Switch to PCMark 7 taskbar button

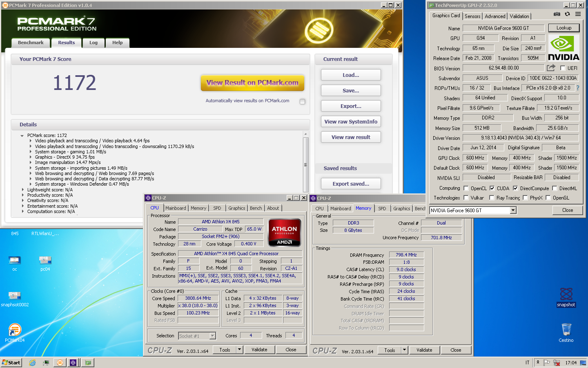[60, 363]
